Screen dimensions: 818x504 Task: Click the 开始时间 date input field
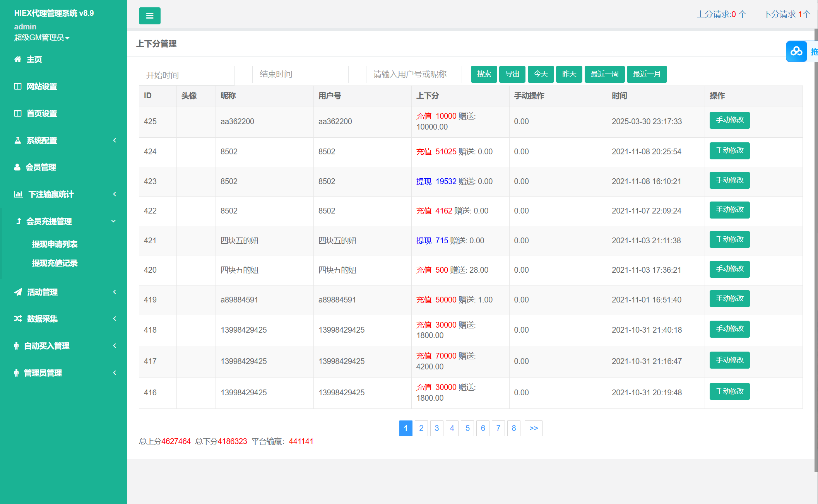pyautogui.click(x=187, y=75)
